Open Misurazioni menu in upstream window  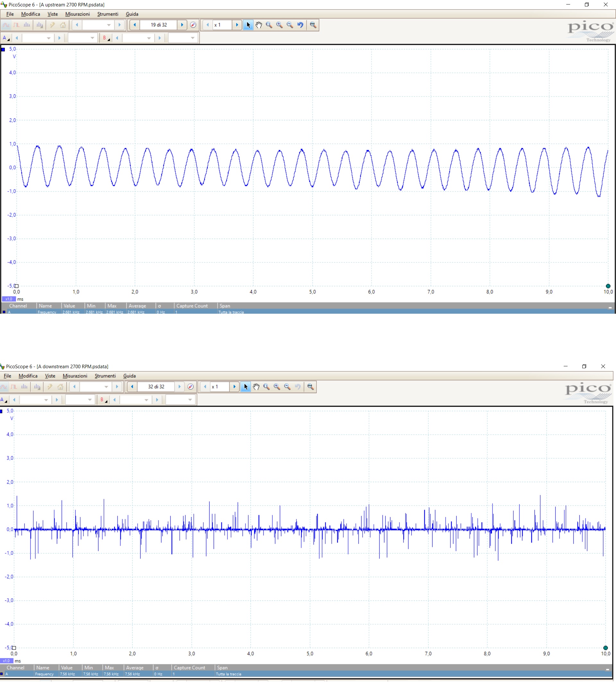tap(78, 14)
